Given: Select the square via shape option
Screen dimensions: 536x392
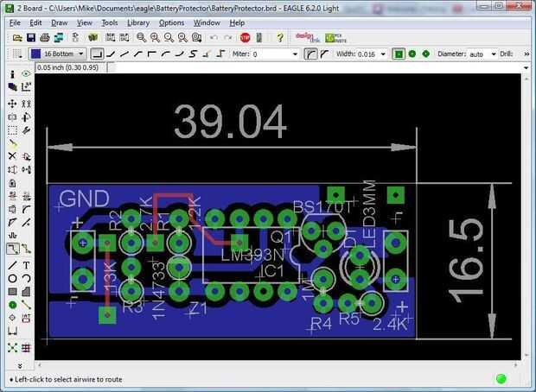Looking at the screenshot, I should coord(399,54).
